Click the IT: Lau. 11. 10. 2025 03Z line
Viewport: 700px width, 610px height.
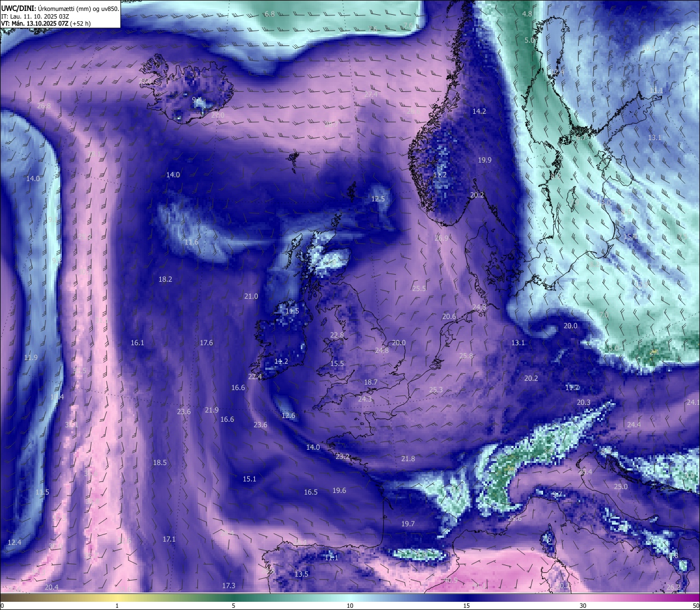[35, 16]
